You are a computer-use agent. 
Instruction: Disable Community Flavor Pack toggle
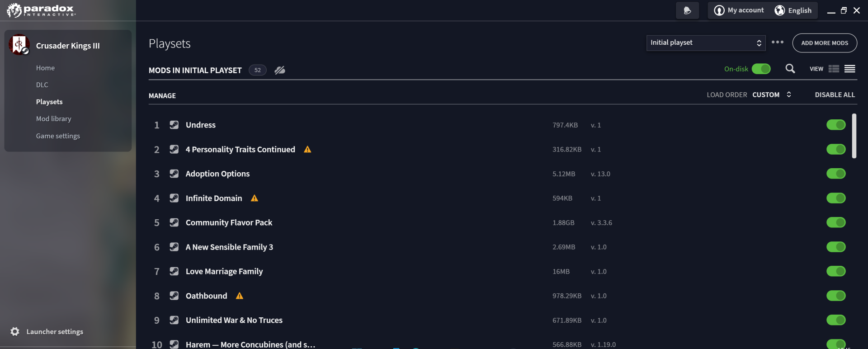(x=836, y=222)
